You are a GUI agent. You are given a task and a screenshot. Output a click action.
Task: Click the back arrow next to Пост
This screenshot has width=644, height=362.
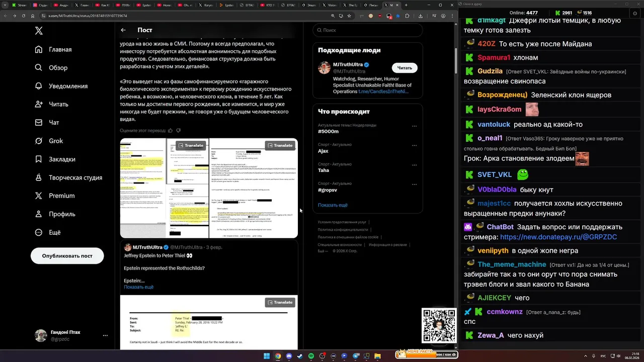[x=123, y=30]
